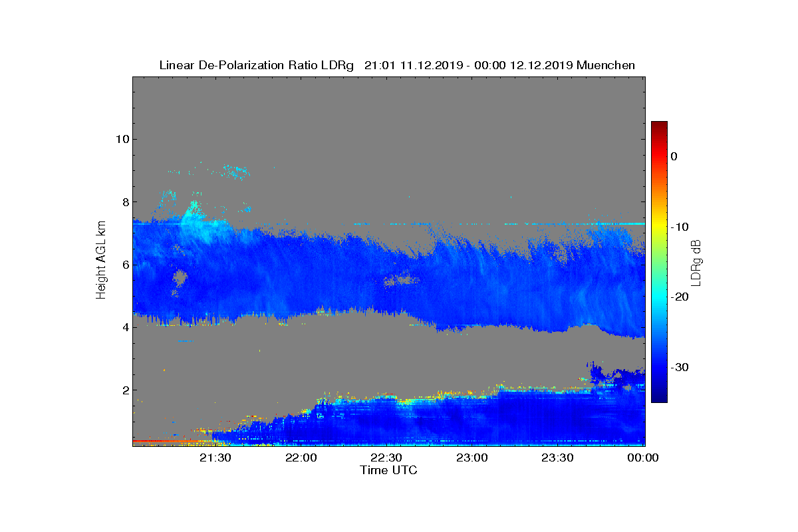Click the '00:00' time tick label

click(x=643, y=458)
